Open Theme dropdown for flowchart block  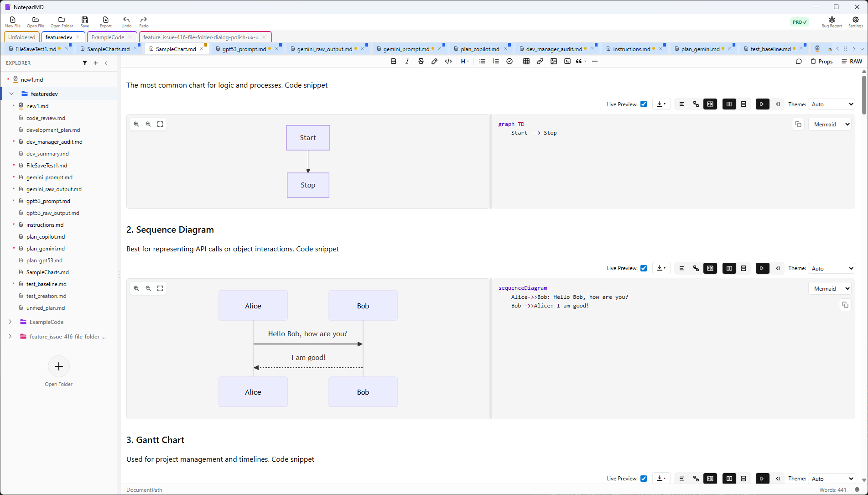[832, 104]
